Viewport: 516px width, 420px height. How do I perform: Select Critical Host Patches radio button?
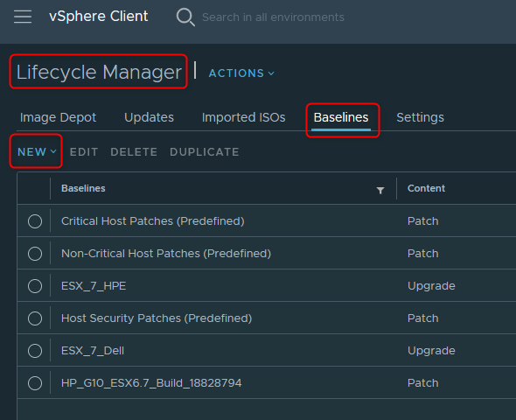click(35, 221)
